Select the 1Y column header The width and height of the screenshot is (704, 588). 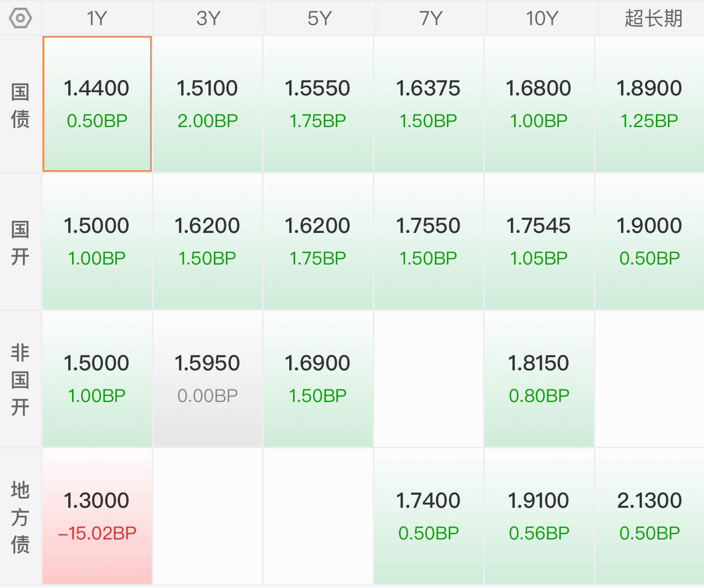[x=97, y=18]
